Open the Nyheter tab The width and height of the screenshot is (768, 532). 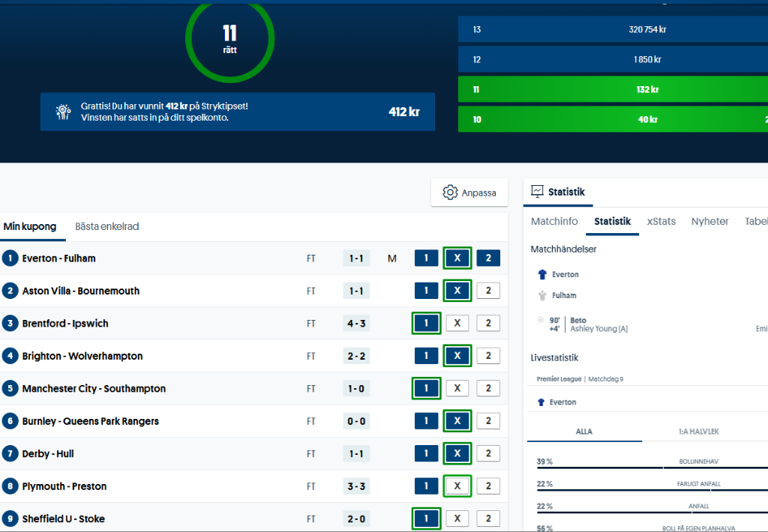[x=709, y=221]
